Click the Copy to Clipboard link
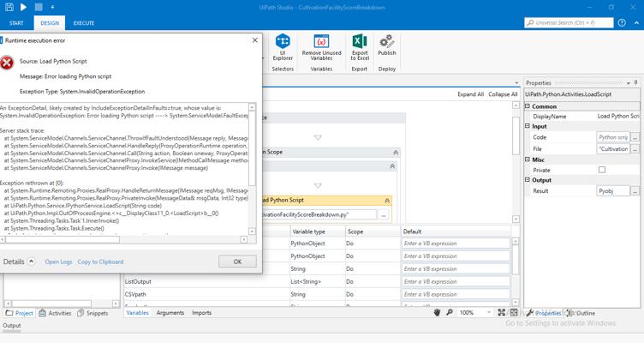Screen dimensions: 644x343 [100, 262]
